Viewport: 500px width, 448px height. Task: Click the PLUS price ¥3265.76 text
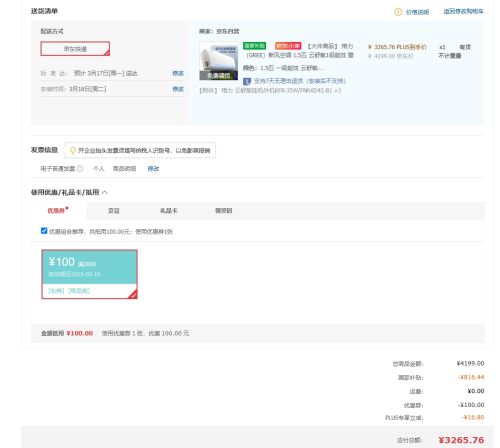(397, 47)
